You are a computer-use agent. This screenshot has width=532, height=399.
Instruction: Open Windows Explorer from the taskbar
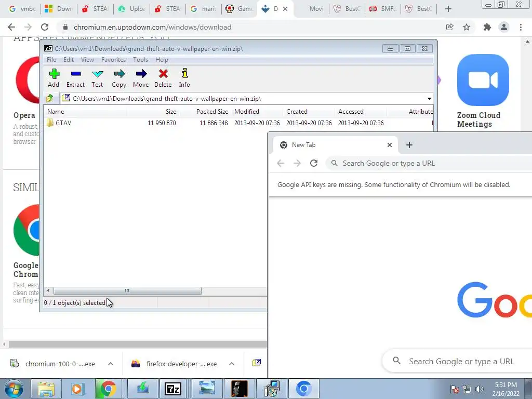(46, 389)
